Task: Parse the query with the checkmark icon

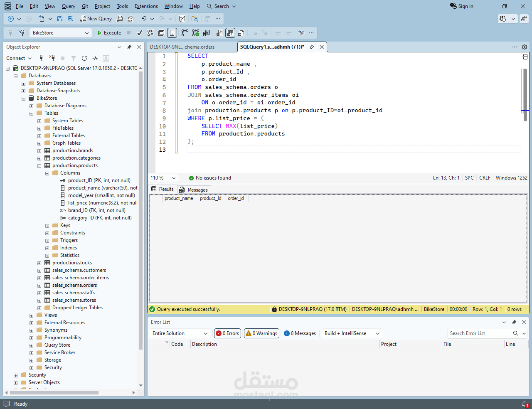Action: (x=140, y=32)
